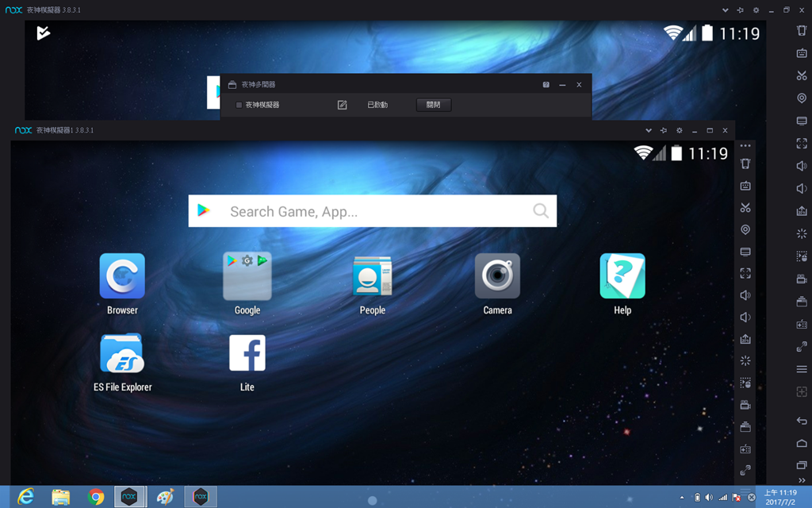Viewport: 812px width, 508px height.
Task: Show hidden system tray icons
Action: point(682,498)
